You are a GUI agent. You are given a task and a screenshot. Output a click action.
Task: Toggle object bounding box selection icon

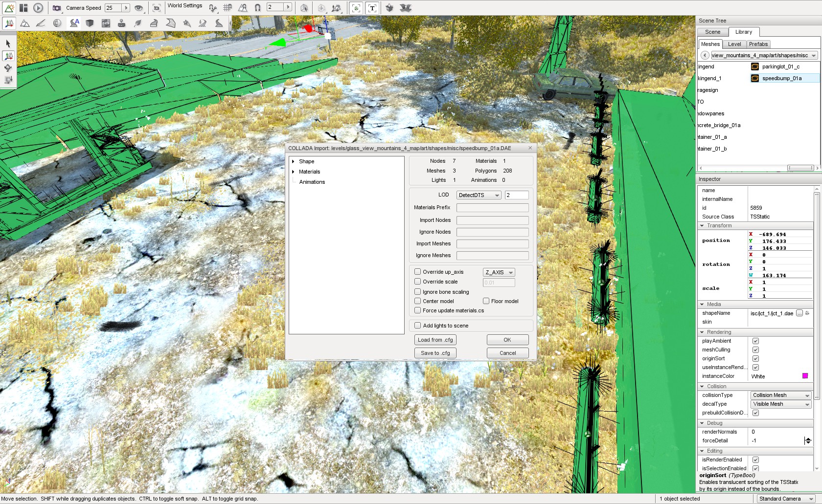(304, 8)
